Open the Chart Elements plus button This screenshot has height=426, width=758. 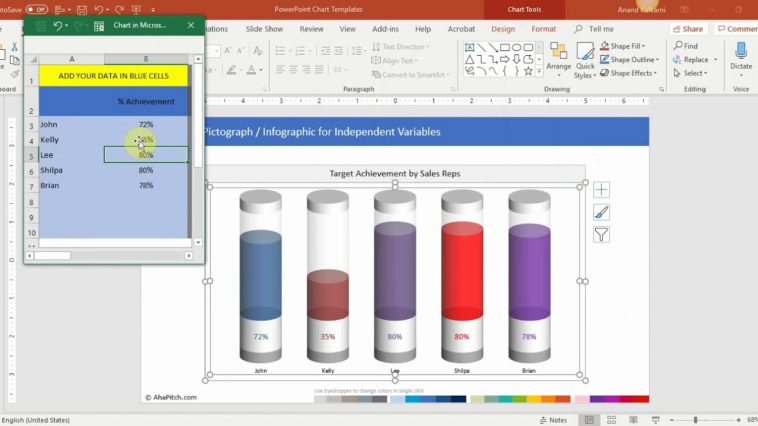pos(601,190)
